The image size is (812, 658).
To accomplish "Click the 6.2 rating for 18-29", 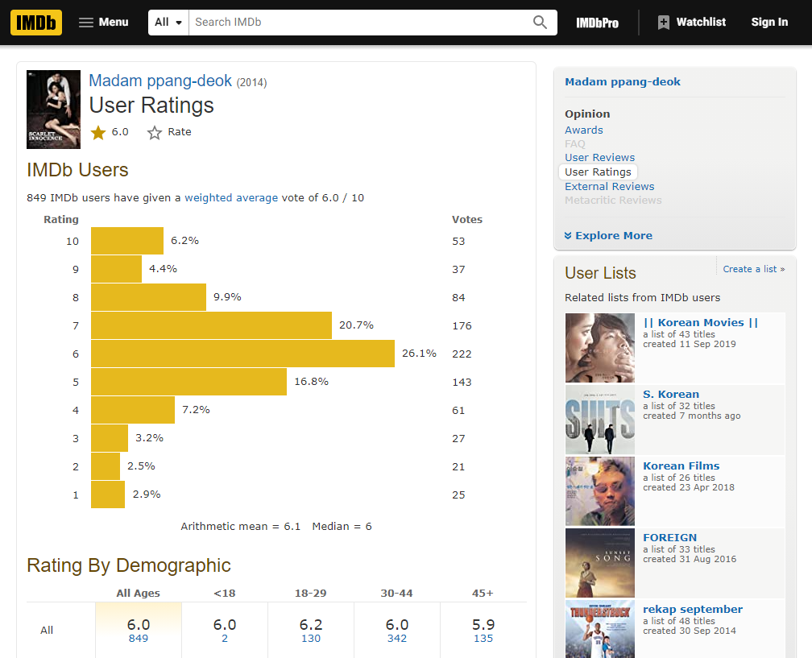I will click(x=311, y=624).
